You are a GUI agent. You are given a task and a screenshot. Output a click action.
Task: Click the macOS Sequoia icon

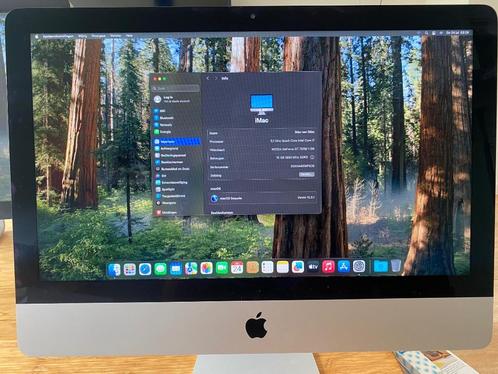point(214,198)
